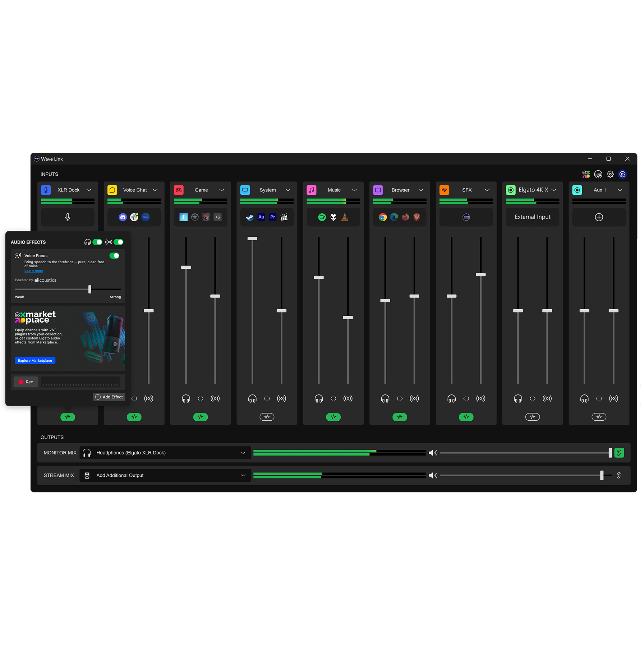644x661 pixels.
Task: Toggle the green Monitor Mix listen ear
Action: 619,453
